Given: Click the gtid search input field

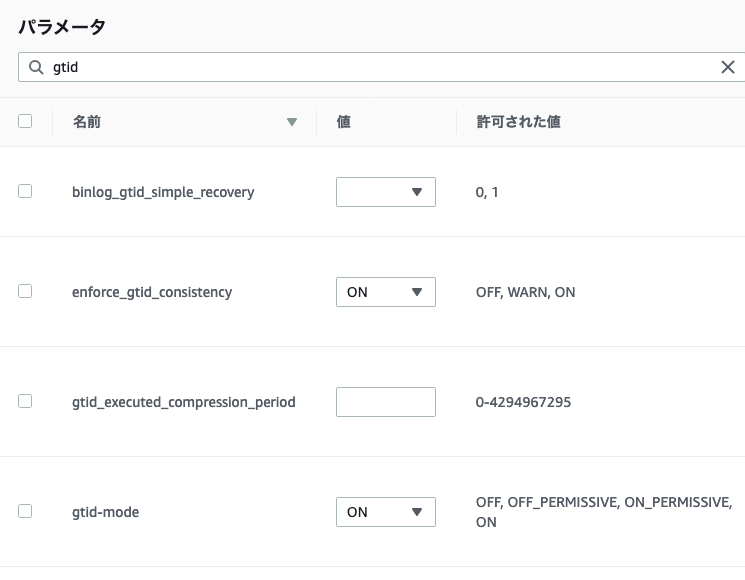Looking at the screenshot, I should click(x=380, y=67).
